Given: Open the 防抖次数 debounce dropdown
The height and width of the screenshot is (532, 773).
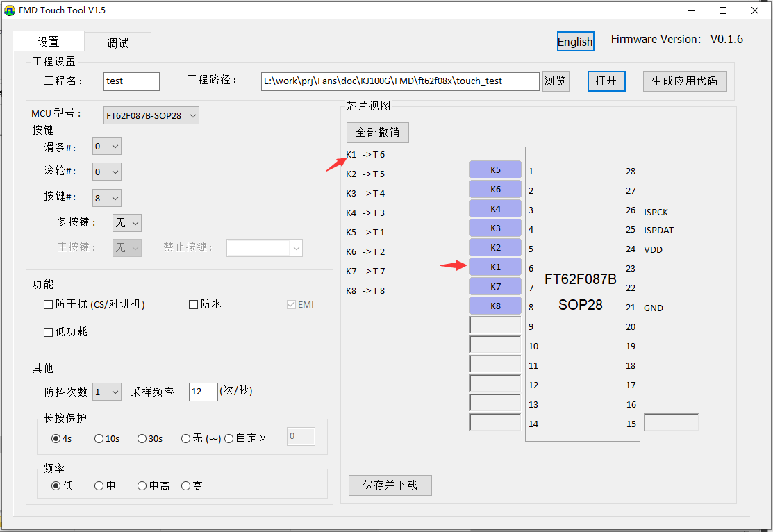Looking at the screenshot, I should 107,392.
